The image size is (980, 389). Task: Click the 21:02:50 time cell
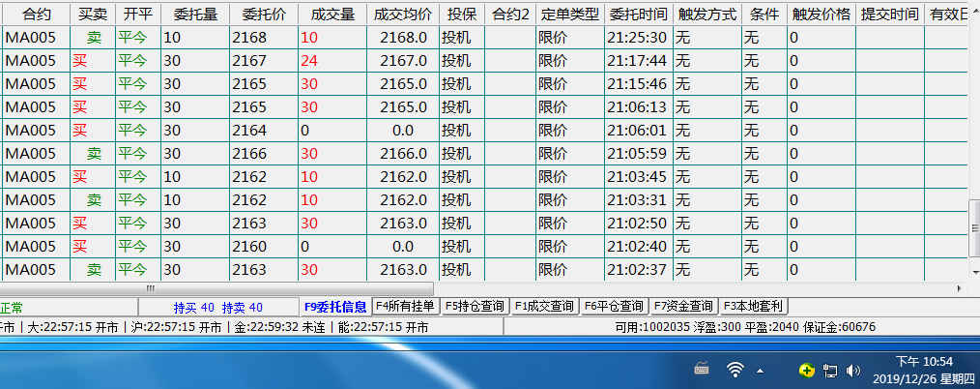point(639,224)
